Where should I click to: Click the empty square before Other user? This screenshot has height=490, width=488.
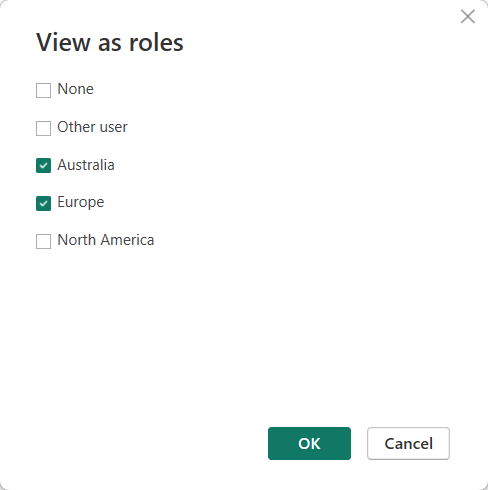coord(43,128)
